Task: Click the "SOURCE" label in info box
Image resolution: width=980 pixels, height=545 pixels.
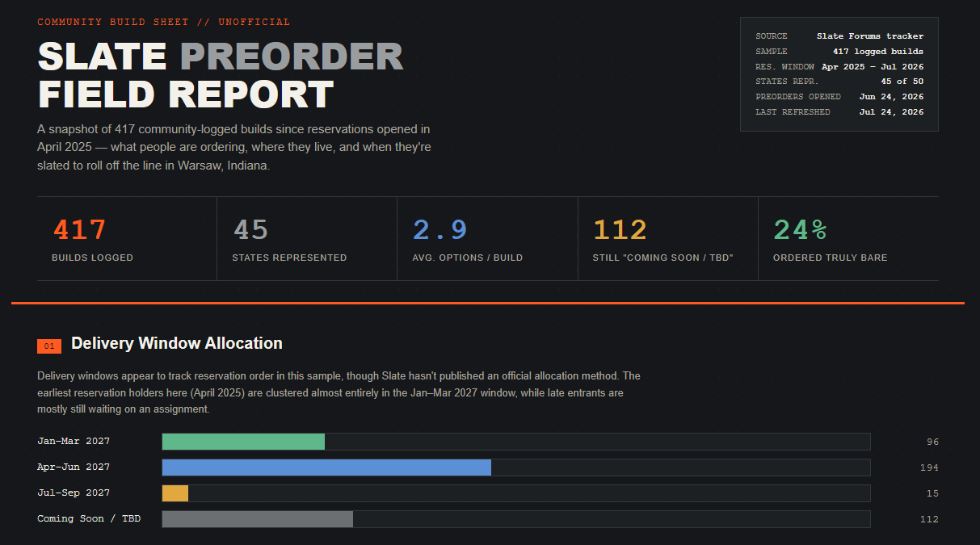Action: pyautogui.click(x=772, y=36)
